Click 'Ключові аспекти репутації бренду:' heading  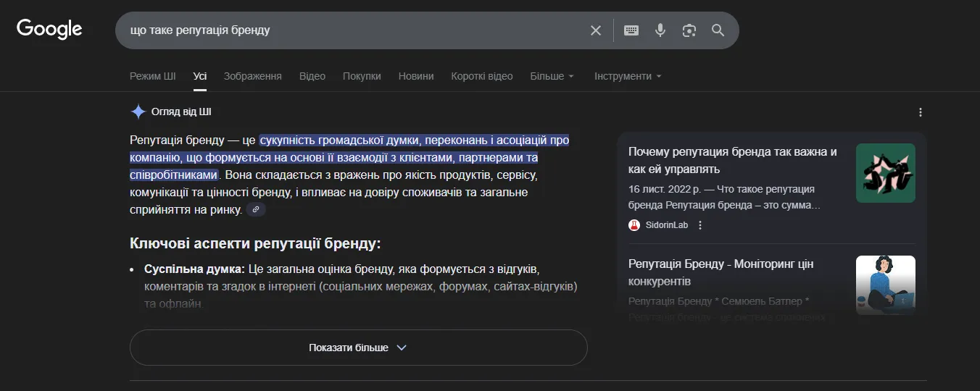click(x=255, y=243)
